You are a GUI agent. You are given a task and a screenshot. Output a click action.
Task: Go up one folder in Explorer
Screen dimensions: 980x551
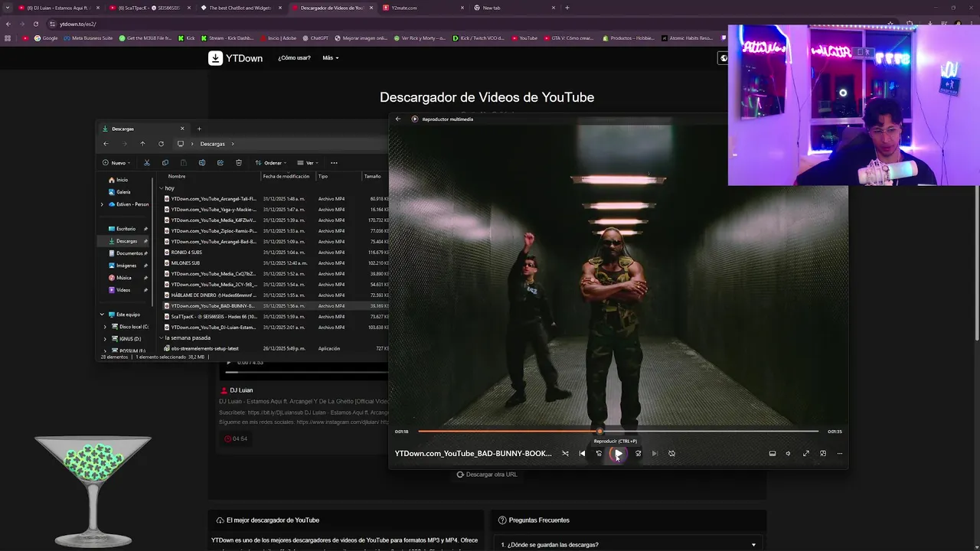[142, 143]
